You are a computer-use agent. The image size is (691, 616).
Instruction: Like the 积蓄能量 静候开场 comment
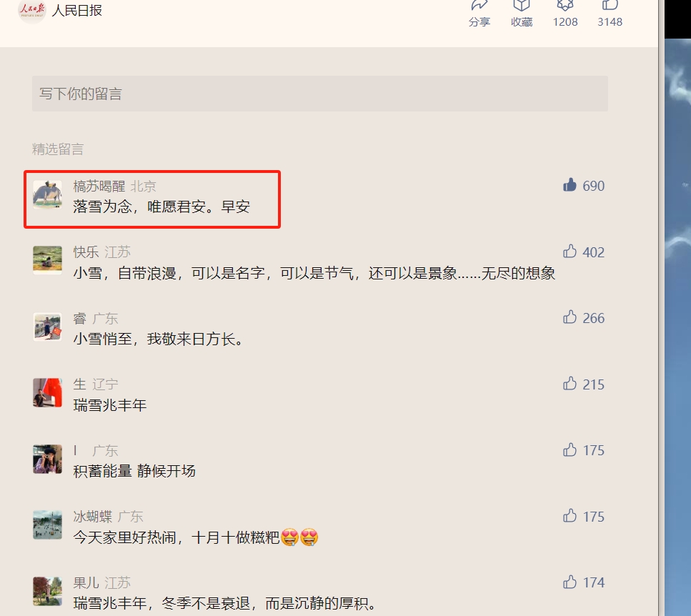570,449
